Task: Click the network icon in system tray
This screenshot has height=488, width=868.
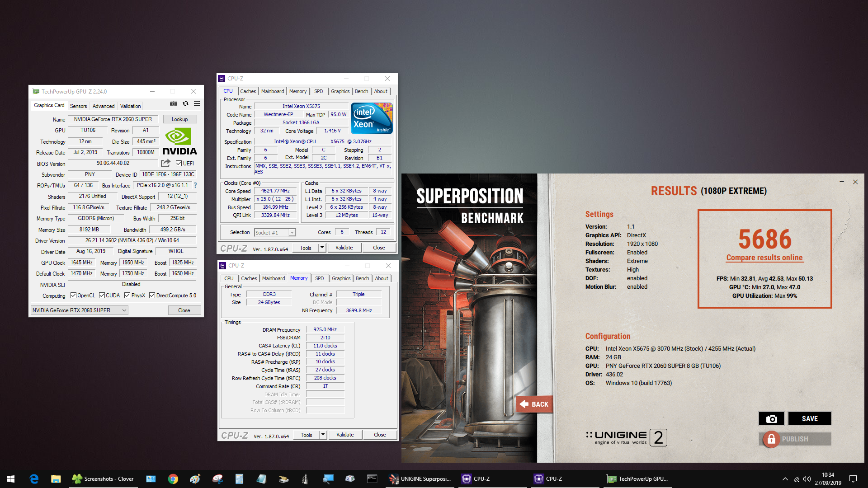Action: (796, 479)
